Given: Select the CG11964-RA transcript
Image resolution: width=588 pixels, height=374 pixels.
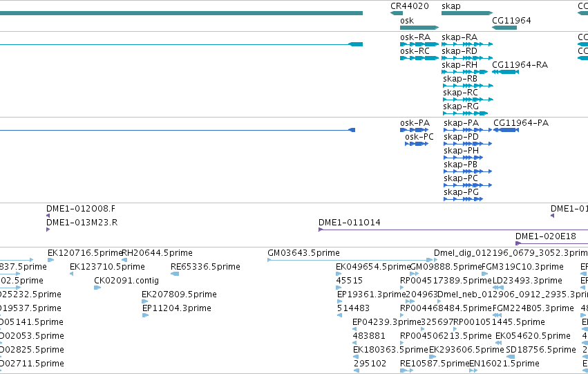Looking at the screenshot, I should [x=505, y=72].
